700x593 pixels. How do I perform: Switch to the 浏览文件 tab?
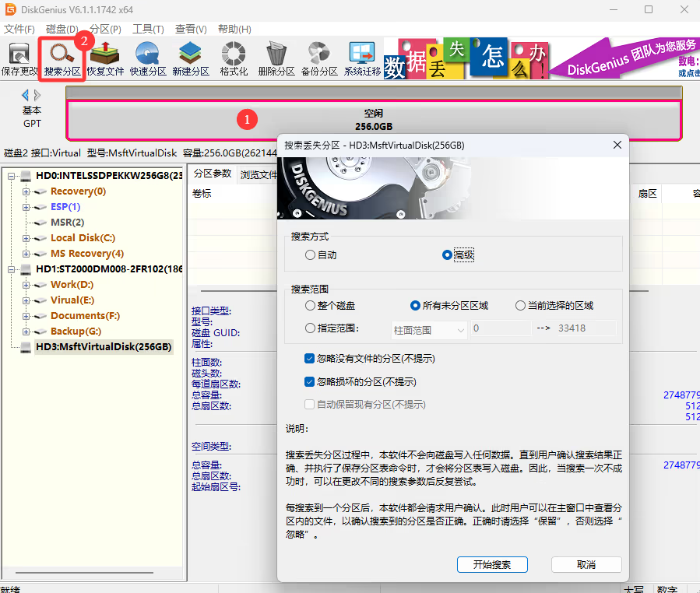pyautogui.click(x=258, y=174)
